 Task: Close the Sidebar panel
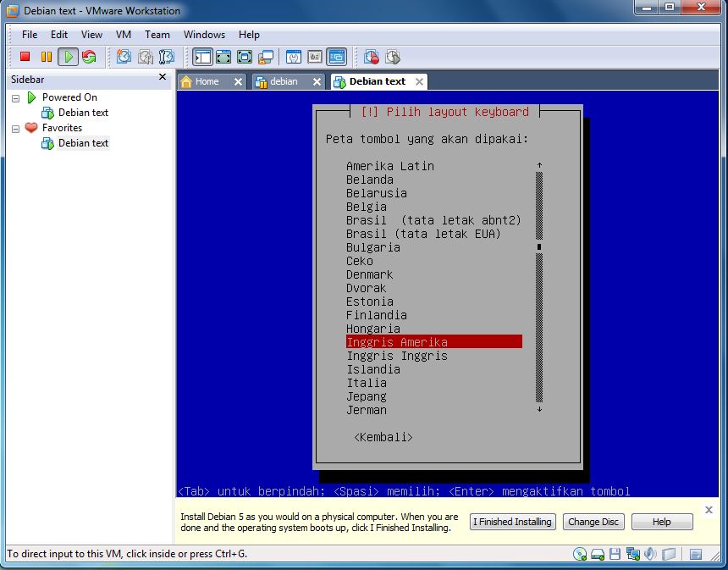(163, 77)
